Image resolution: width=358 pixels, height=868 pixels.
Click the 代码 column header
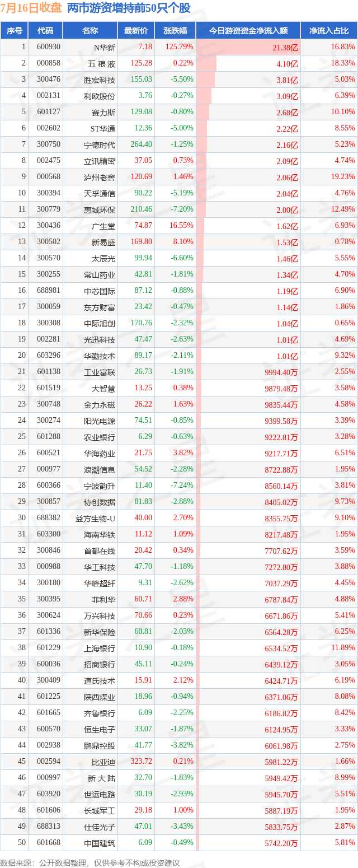[45, 31]
